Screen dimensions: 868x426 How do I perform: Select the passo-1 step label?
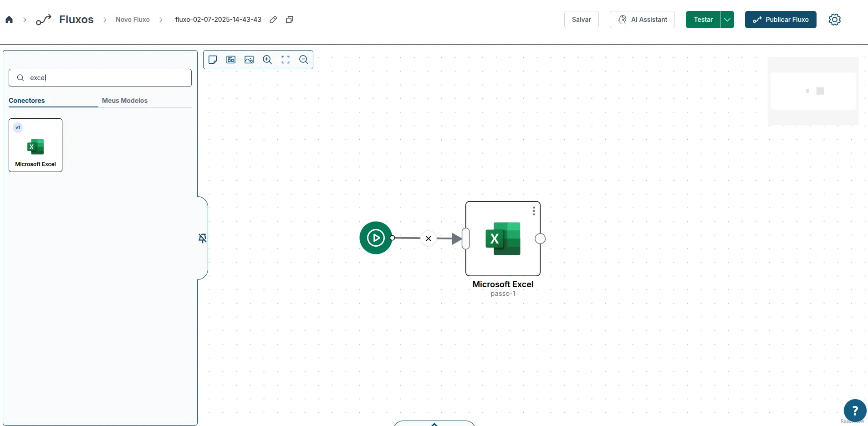503,294
